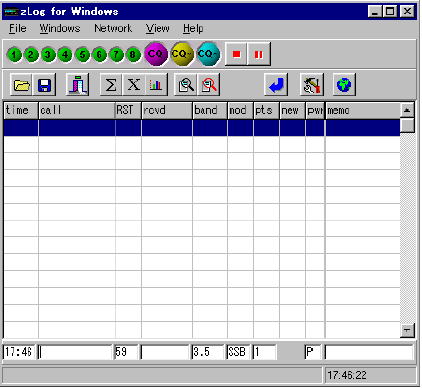The height and width of the screenshot is (388, 422).
Task: Select the highlighted first log row
Action: click(x=202, y=128)
